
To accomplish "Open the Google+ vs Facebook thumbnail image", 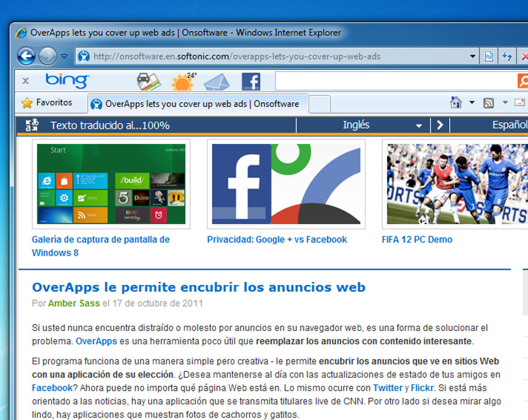I will (286, 184).
